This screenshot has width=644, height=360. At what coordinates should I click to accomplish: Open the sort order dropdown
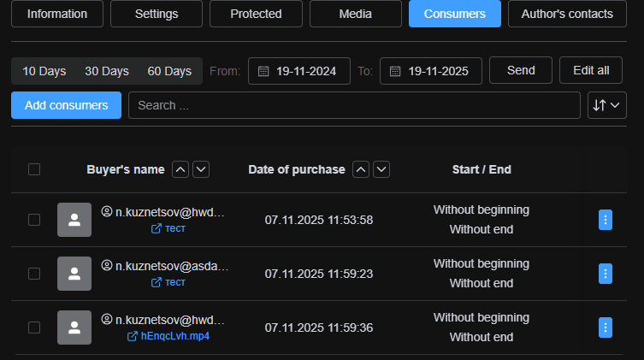(606, 105)
